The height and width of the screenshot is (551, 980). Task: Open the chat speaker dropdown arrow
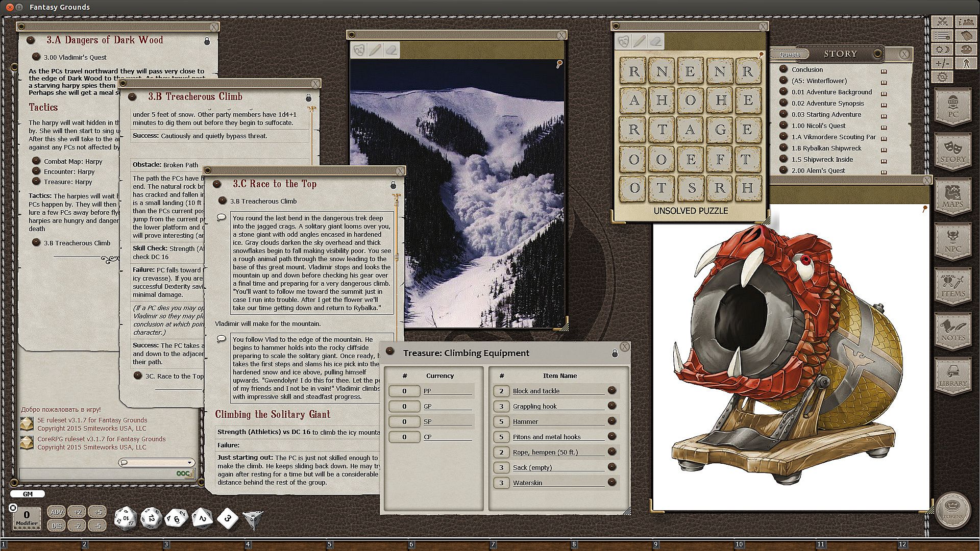pyautogui.click(x=189, y=463)
